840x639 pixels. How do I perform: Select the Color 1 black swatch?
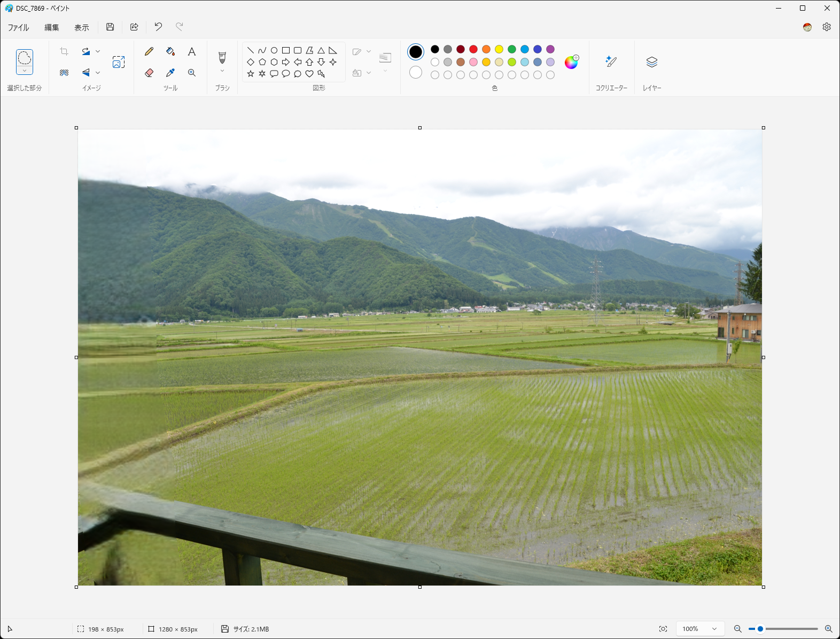416,52
